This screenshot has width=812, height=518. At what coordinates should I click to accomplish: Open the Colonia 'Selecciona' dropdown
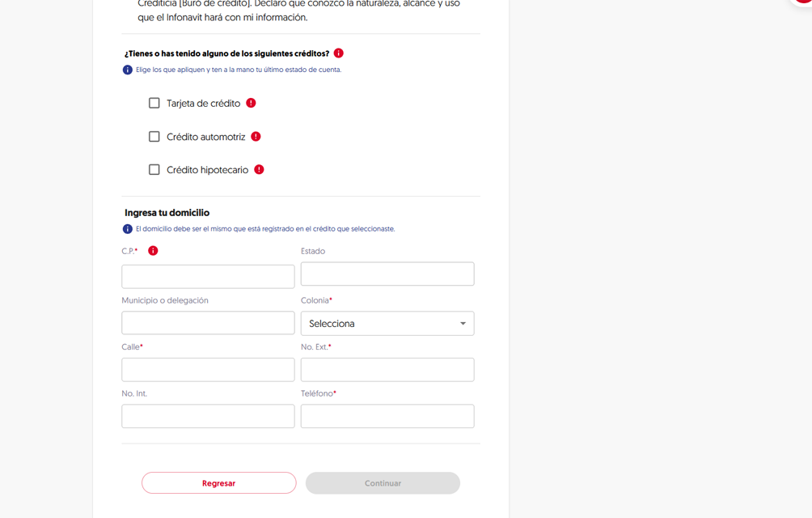(x=387, y=324)
